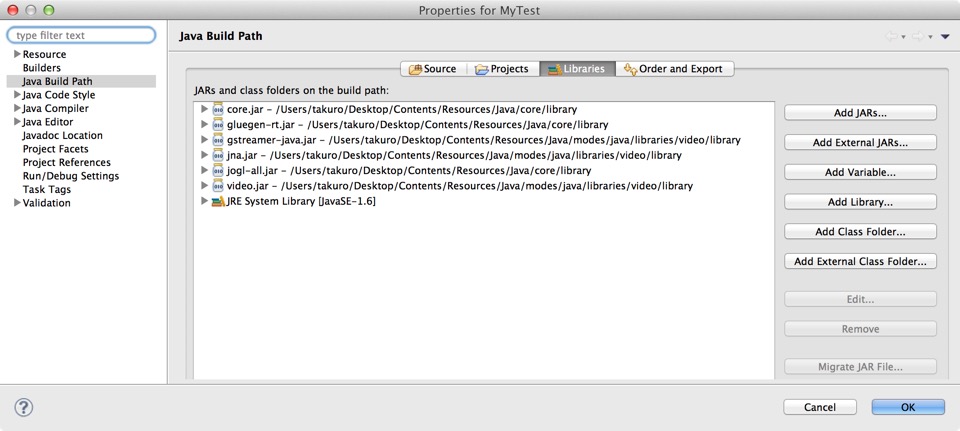Screen dimensions: 960x431
Task: Click the help question mark icon
Action: [24, 407]
